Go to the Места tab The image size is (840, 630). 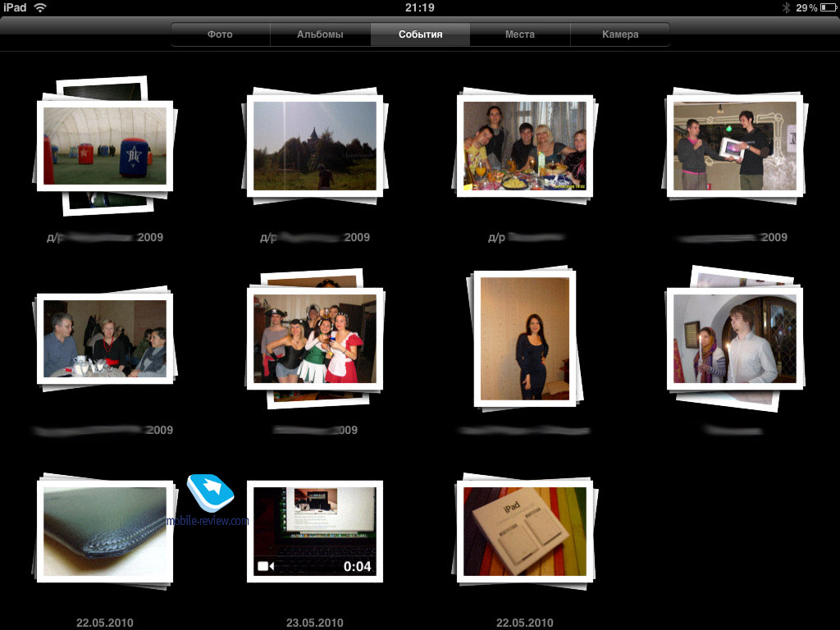519,34
